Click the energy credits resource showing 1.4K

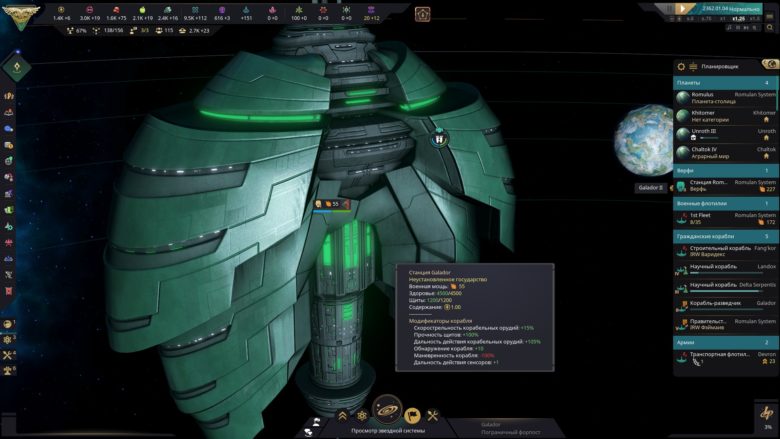[x=62, y=13]
